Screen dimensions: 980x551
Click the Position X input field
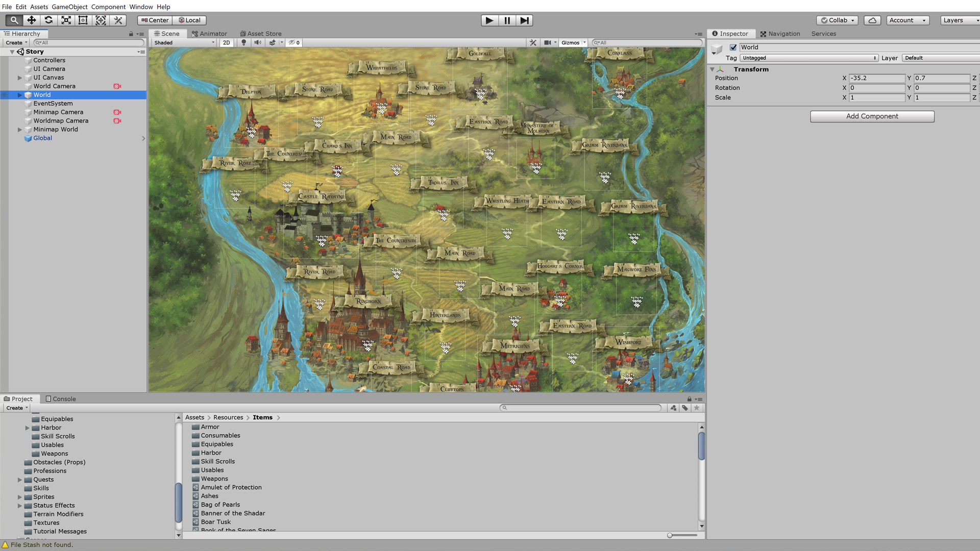(876, 78)
